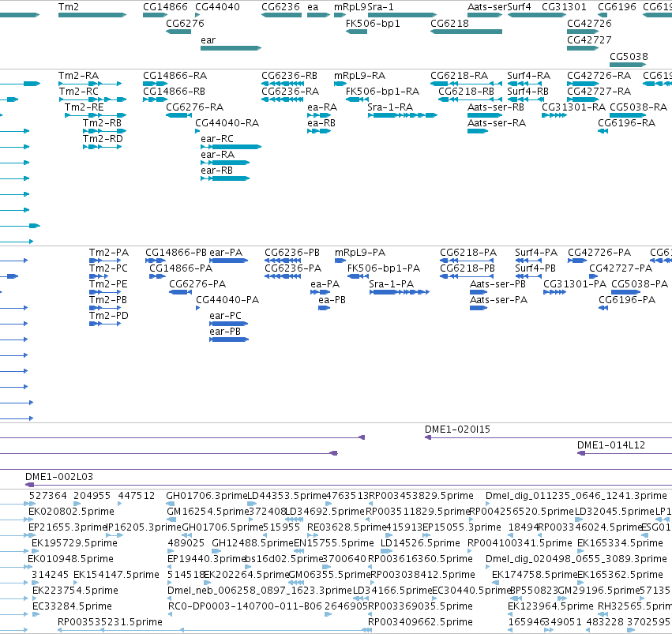The image size is (672, 634).
Task: Open the "FK506-bp1-RA" transcript label
Action: pyautogui.click(x=382, y=92)
